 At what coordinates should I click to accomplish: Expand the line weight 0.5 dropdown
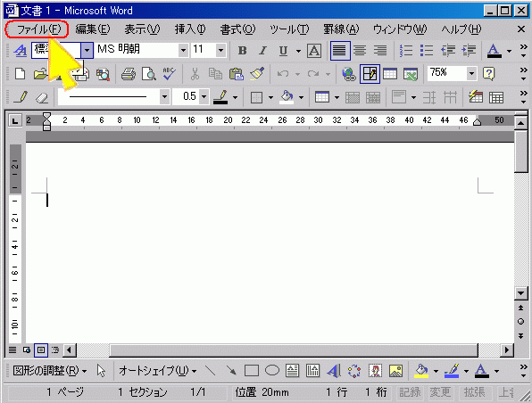(204, 97)
